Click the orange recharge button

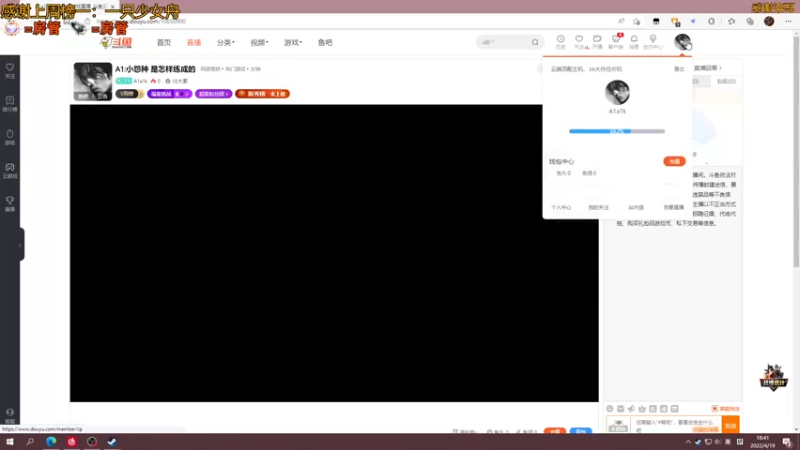click(674, 161)
